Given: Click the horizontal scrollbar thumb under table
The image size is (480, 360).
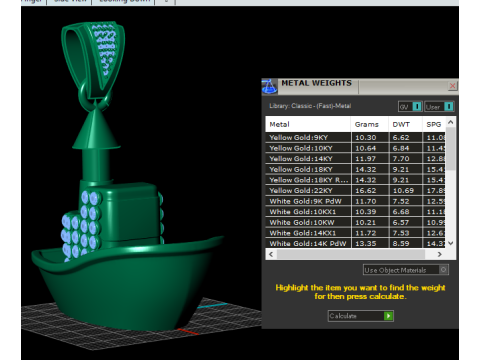Looking at the screenshot, I should point(351,254).
